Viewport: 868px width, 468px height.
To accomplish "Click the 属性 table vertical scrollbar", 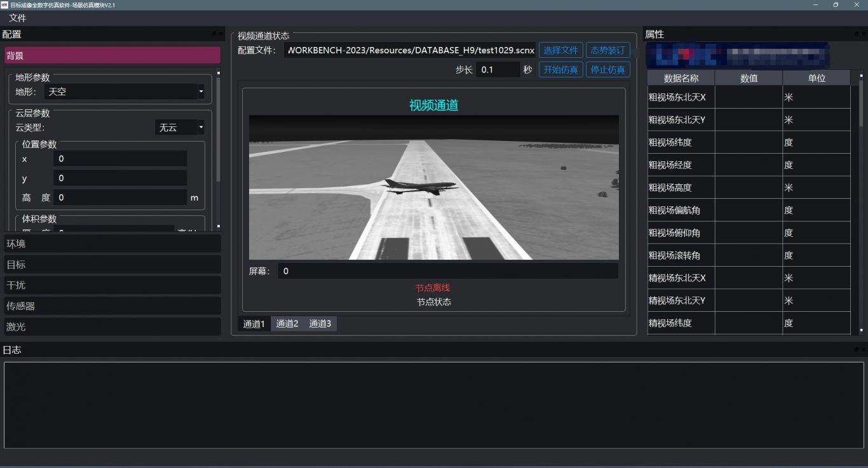I will (862, 203).
